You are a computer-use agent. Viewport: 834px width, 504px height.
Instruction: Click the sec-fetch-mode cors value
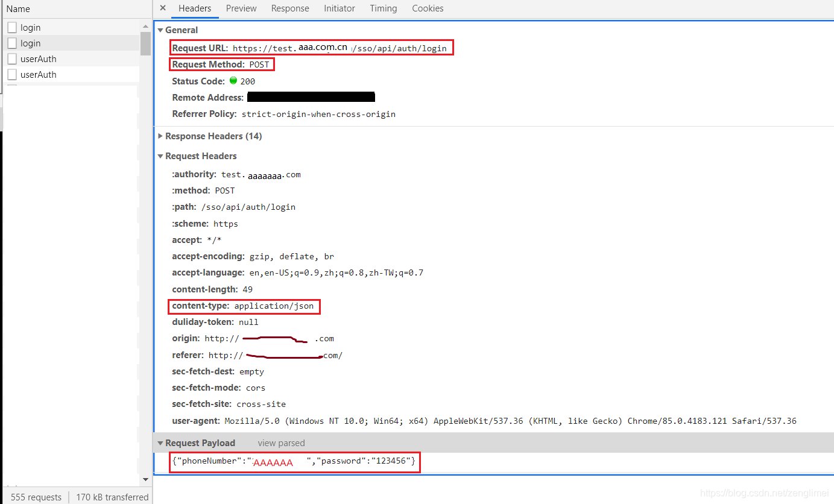[256, 388]
